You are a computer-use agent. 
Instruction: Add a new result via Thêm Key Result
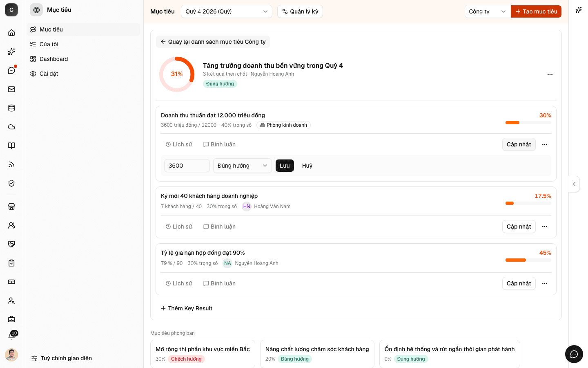point(187,308)
